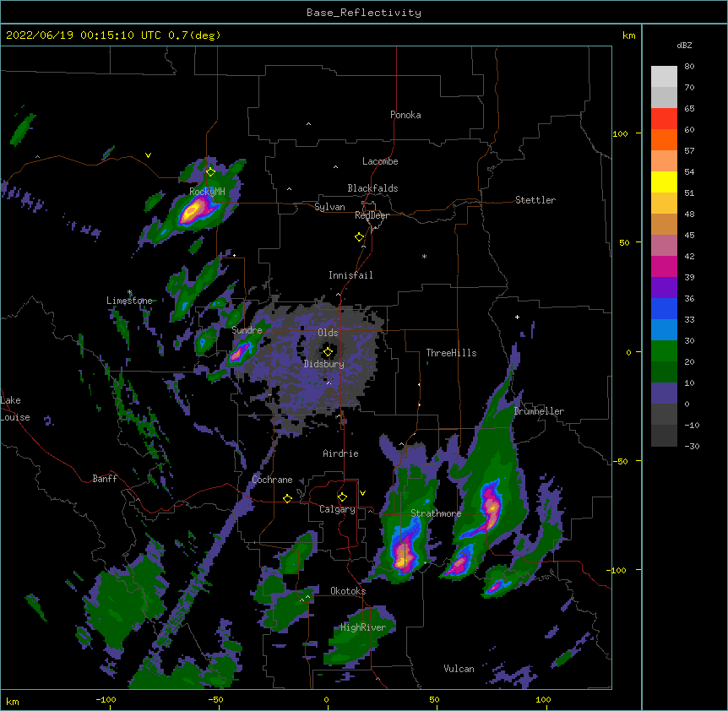Click the dBZ legend heading
The width and height of the screenshot is (728, 711).
click(684, 45)
